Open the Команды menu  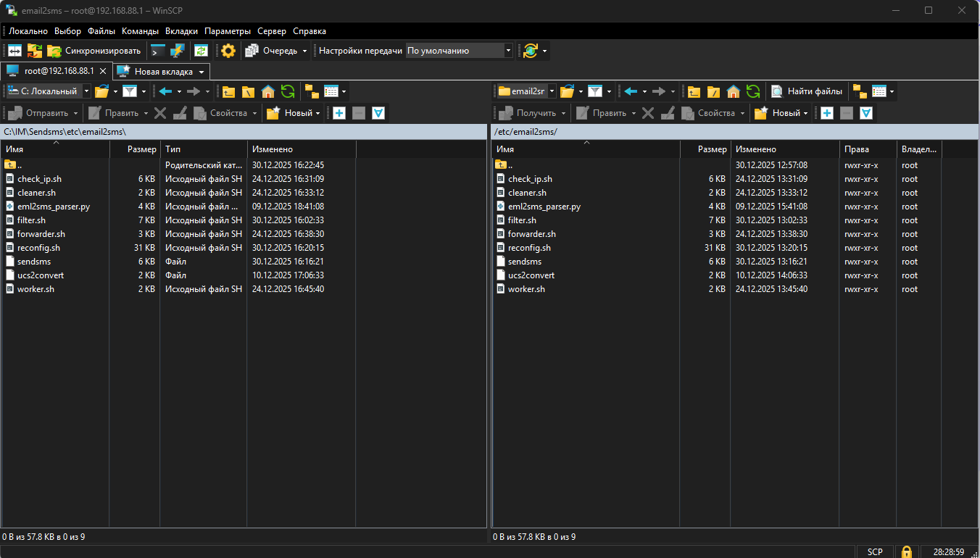coord(140,31)
